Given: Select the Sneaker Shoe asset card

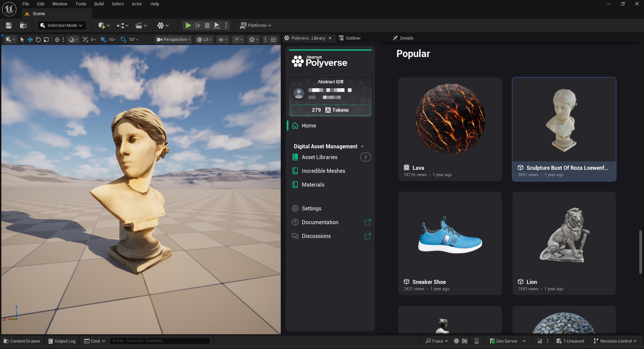Looking at the screenshot, I should tap(450, 243).
